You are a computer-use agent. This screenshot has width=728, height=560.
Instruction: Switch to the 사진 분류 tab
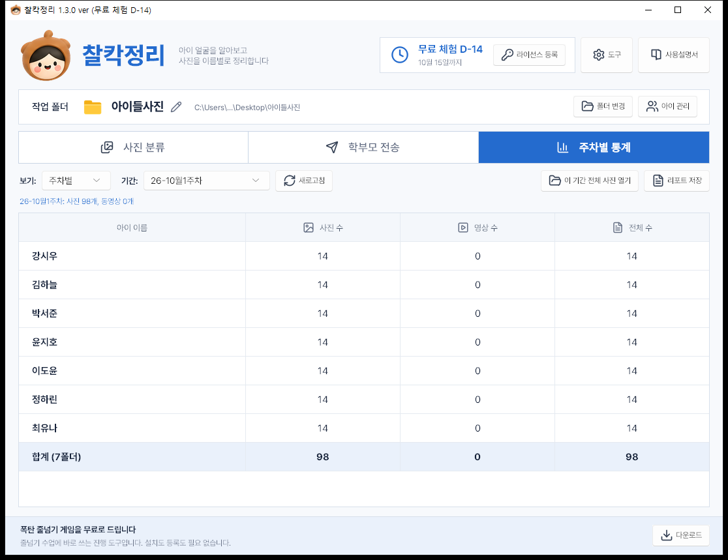[133, 147]
